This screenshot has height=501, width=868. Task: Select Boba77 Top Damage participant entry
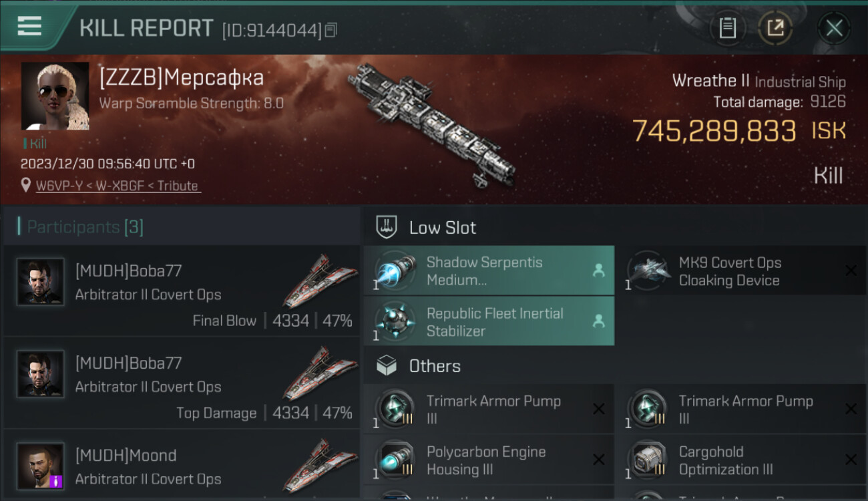182,383
